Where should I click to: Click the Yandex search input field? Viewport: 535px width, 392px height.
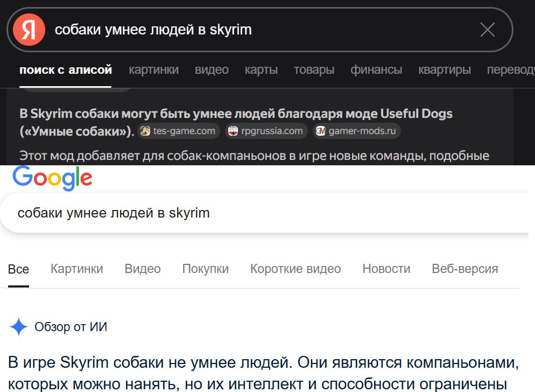(x=259, y=30)
